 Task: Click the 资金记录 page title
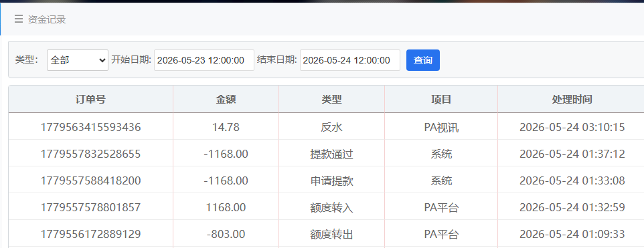tap(47, 19)
